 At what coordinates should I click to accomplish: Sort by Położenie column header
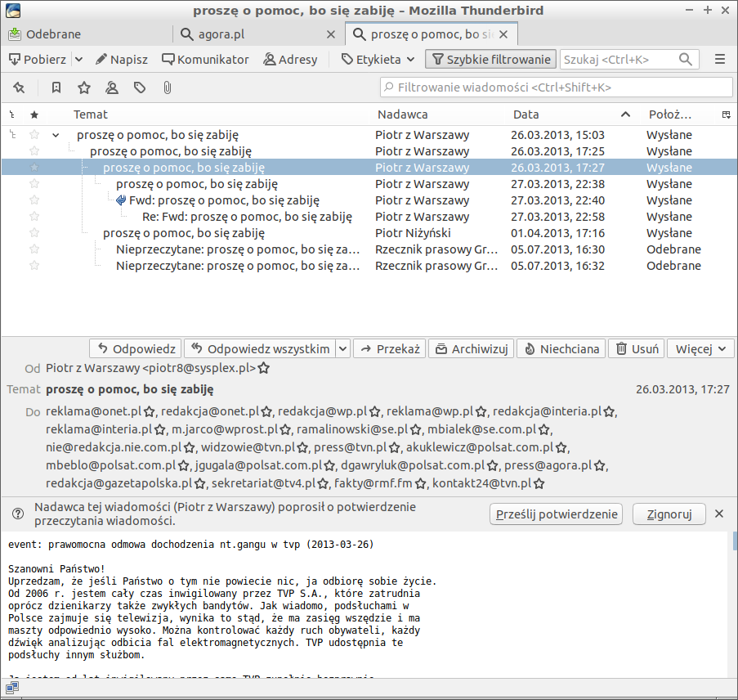point(669,114)
